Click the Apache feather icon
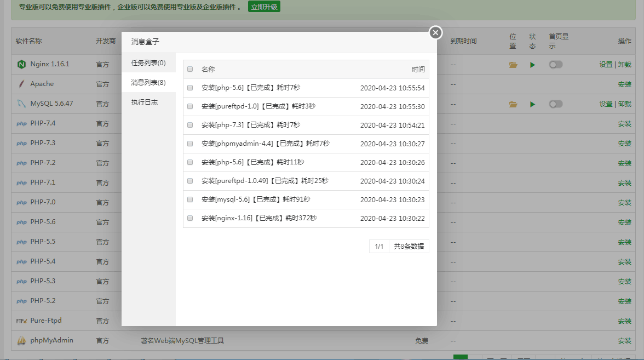Image resolution: width=644 pixels, height=360 pixels. click(21, 84)
